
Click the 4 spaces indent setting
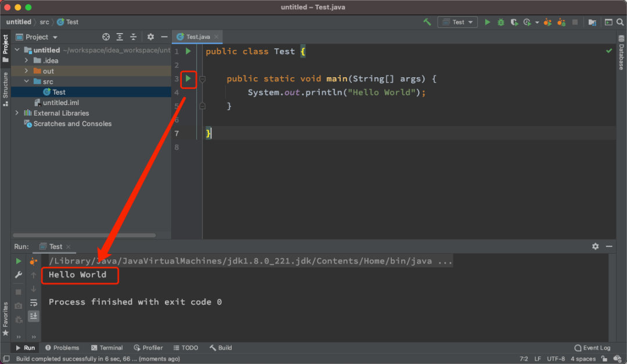tap(583, 359)
